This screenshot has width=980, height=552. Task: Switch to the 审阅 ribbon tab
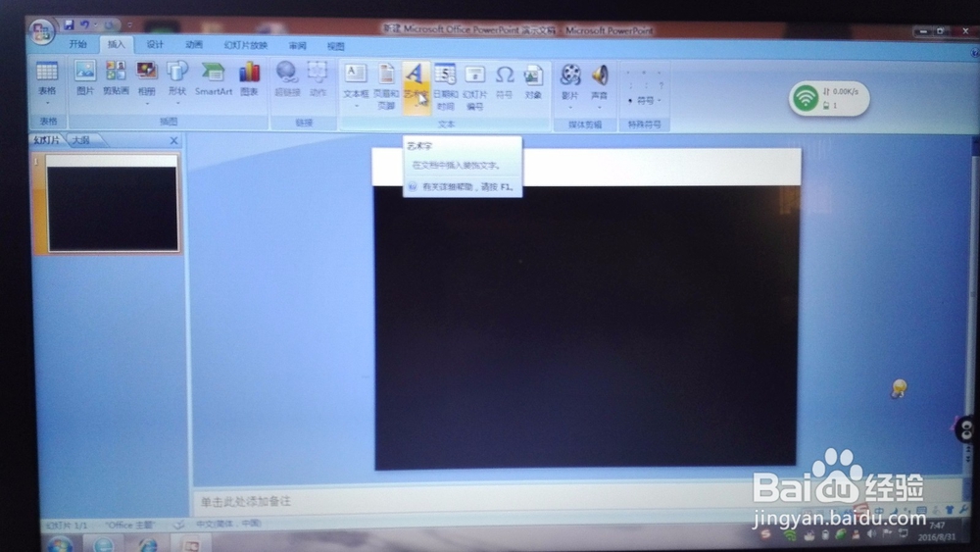[x=298, y=46]
